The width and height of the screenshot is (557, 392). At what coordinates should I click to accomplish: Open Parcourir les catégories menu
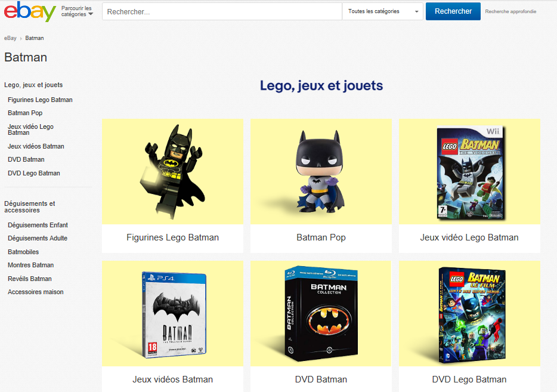point(77,11)
